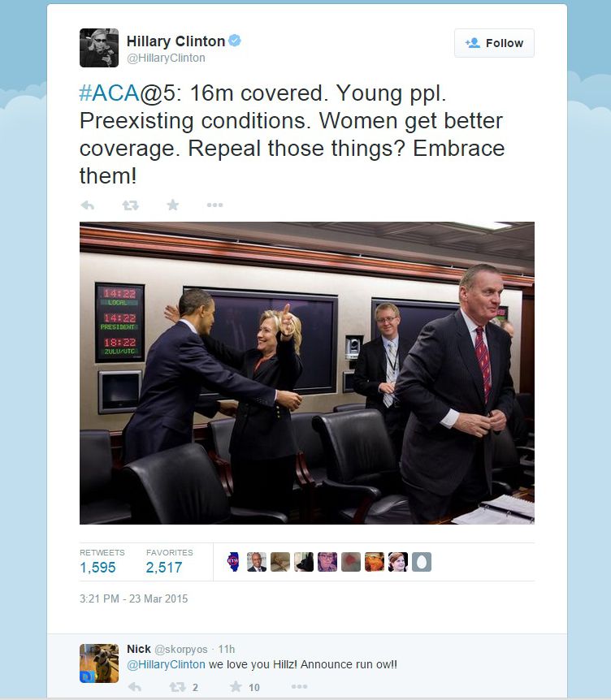
Task: Reply to Nick's comment
Action: [x=134, y=687]
